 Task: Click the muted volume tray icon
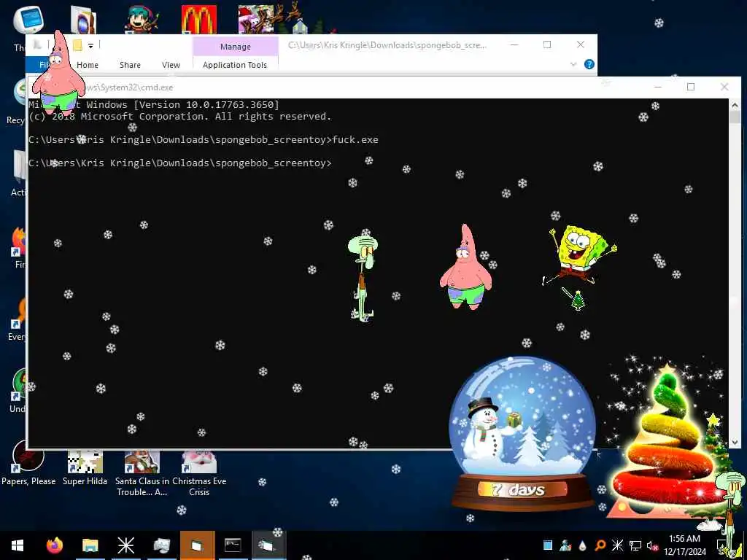[652, 545]
